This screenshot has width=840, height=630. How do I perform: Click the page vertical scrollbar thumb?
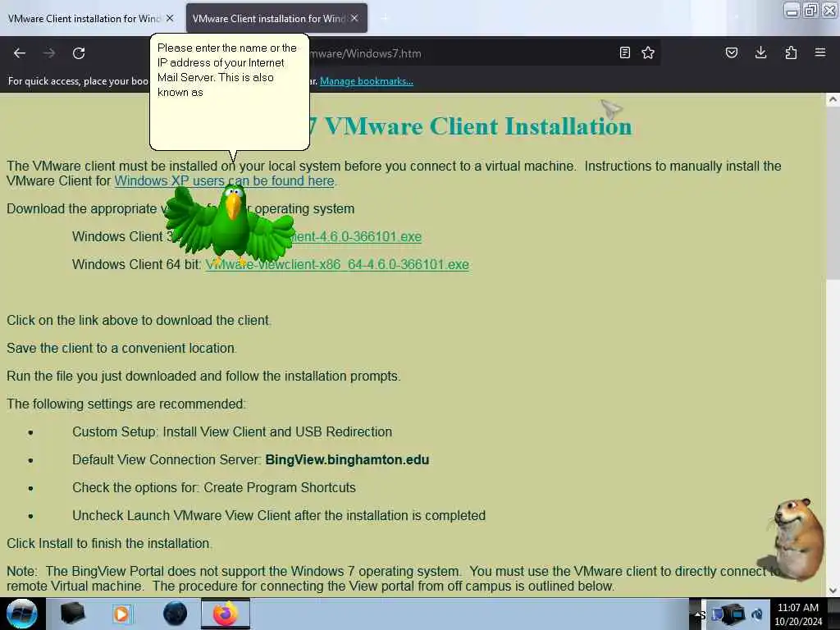coord(833,194)
